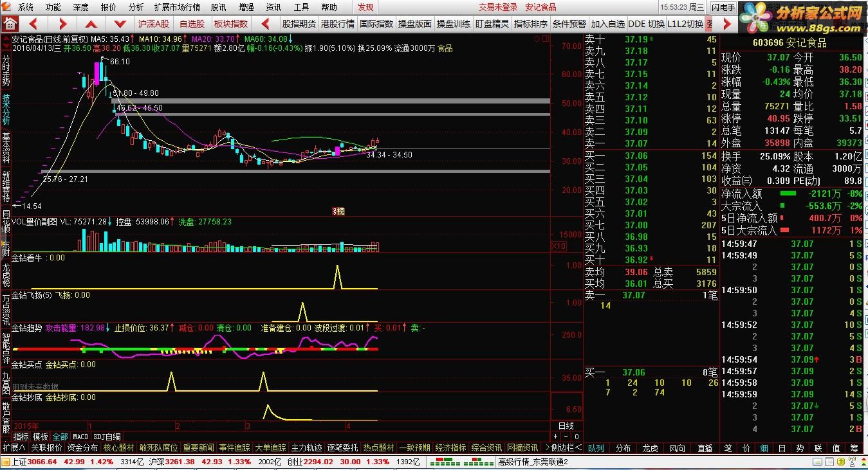Select the 模板 tab below the chart
The width and height of the screenshot is (868, 470).
coord(40,437)
